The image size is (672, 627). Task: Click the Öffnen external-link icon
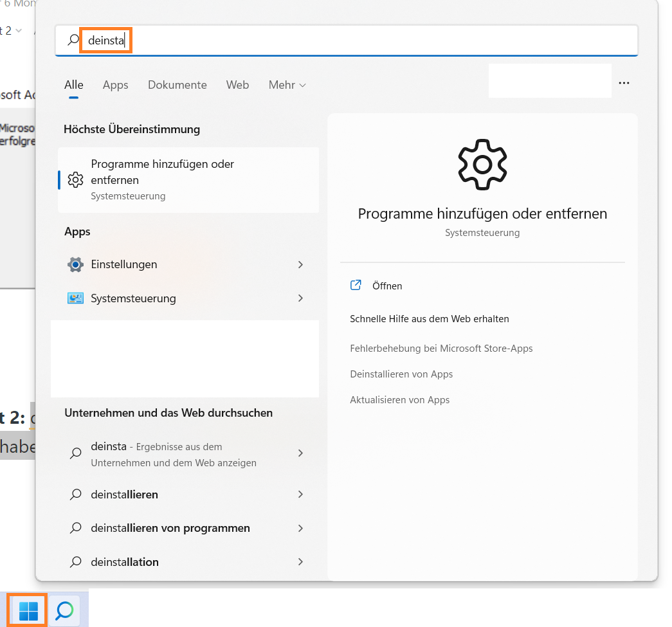[356, 286]
